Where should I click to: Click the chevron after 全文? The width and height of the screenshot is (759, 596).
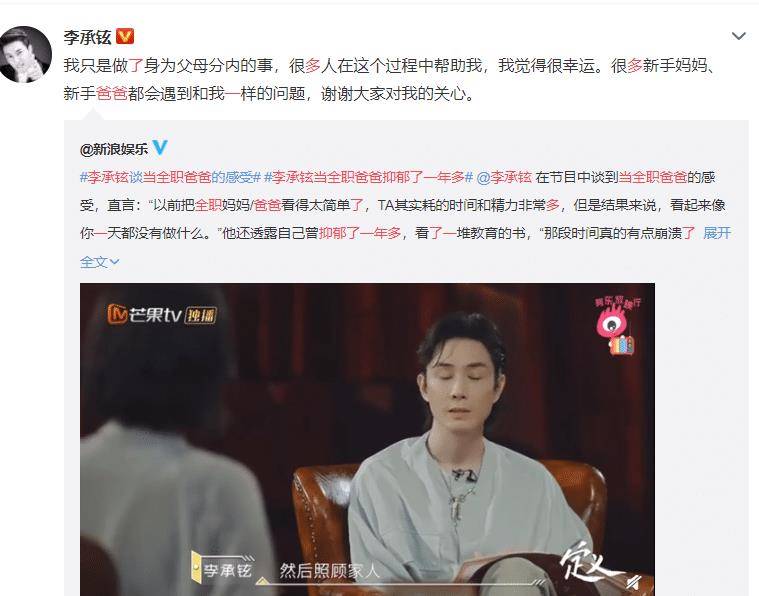click(115, 262)
